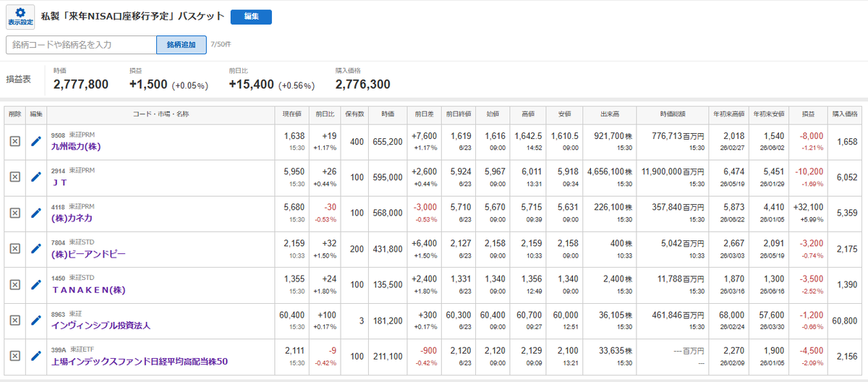Click the blue 編集 button
Viewport: 868px width, 382px height.
tap(251, 17)
